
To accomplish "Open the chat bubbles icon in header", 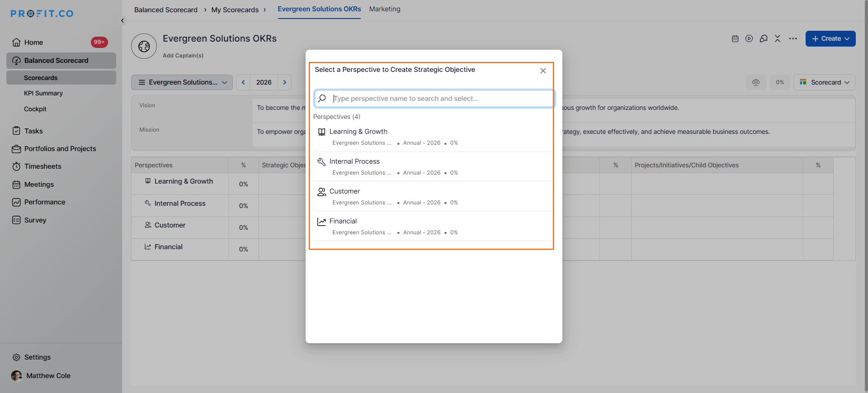I will tap(764, 39).
